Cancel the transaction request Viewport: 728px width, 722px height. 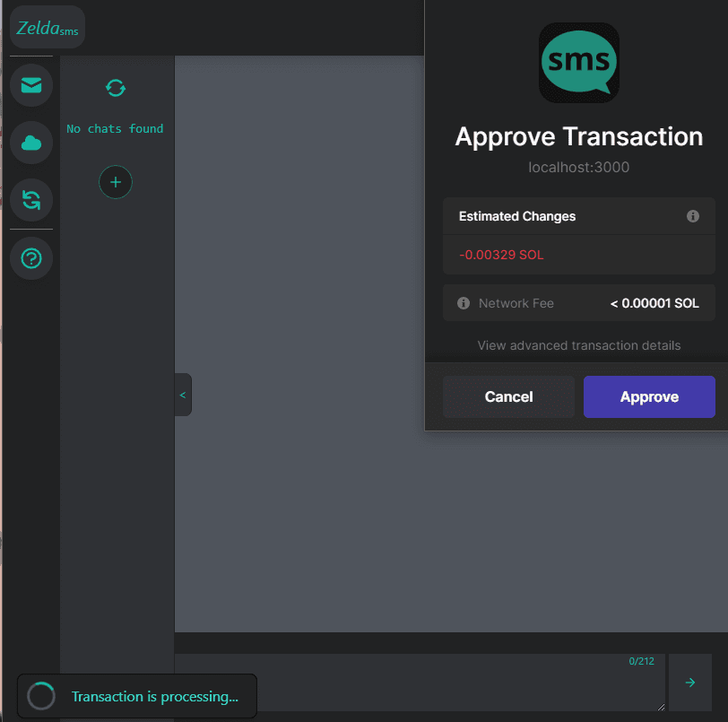508,396
